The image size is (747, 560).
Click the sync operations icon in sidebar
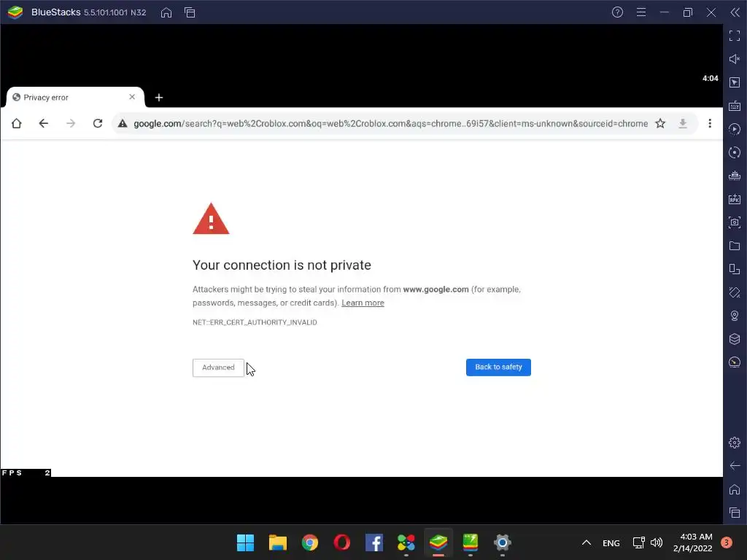735,152
